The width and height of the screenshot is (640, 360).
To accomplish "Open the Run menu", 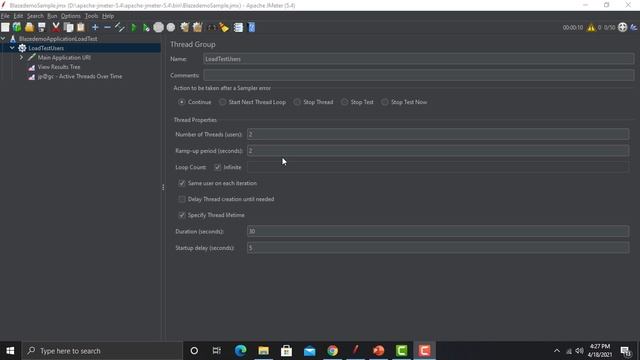I will tap(52, 16).
